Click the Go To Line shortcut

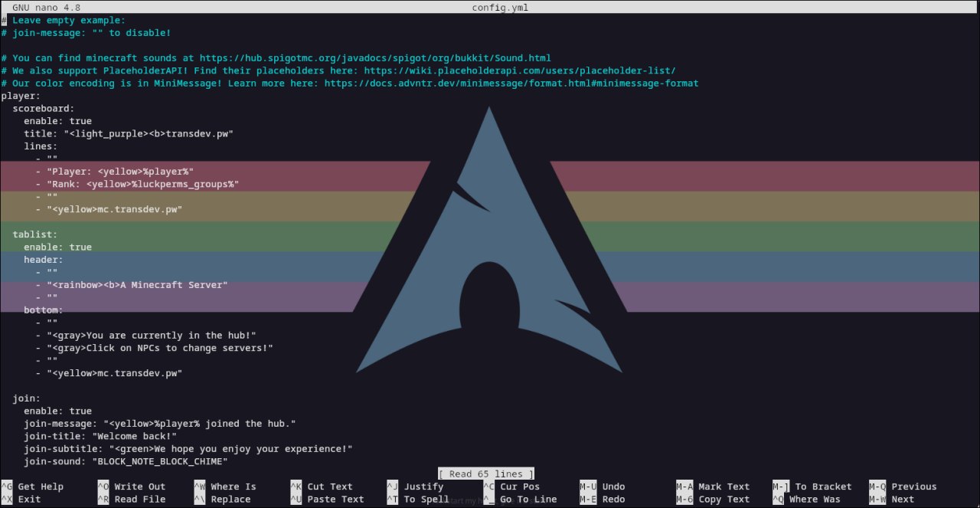pyautogui.click(x=528, y=500)
